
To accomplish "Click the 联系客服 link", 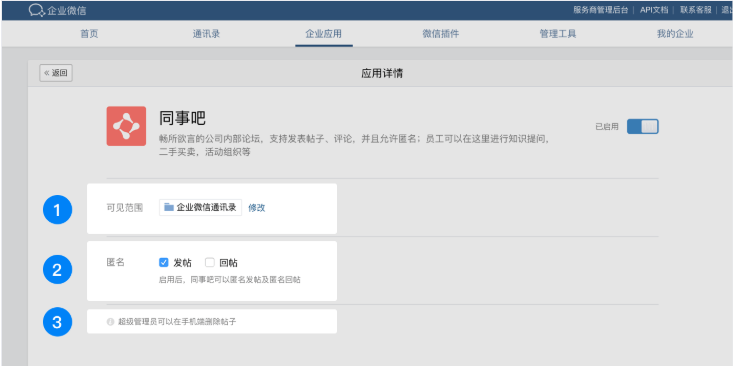I will [x=696, y=10].
